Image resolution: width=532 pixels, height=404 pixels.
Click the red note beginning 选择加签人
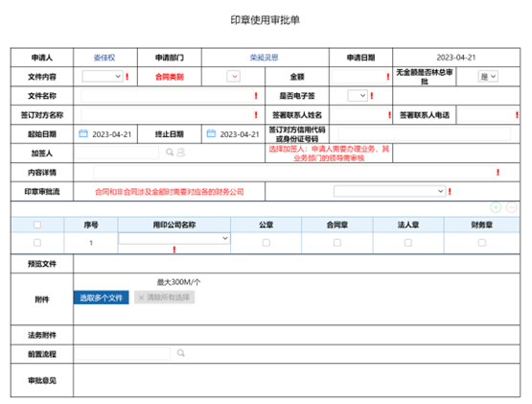point(329,154)
